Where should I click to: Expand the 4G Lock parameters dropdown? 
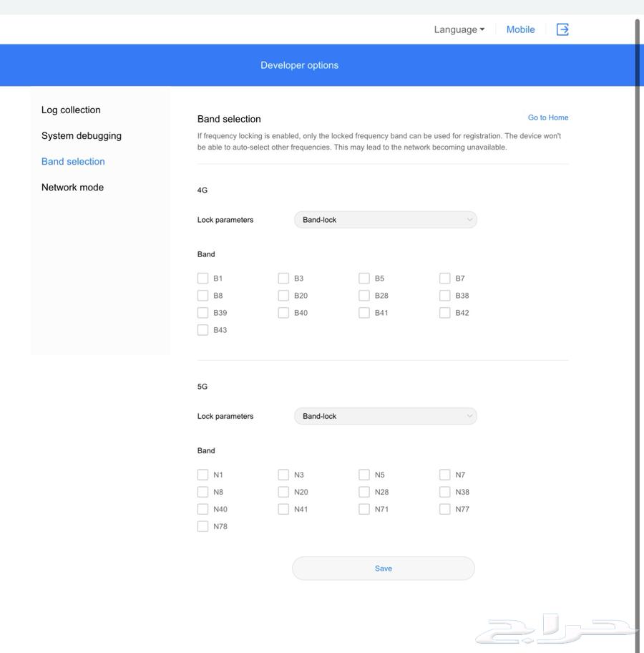[x=385, y=220]
